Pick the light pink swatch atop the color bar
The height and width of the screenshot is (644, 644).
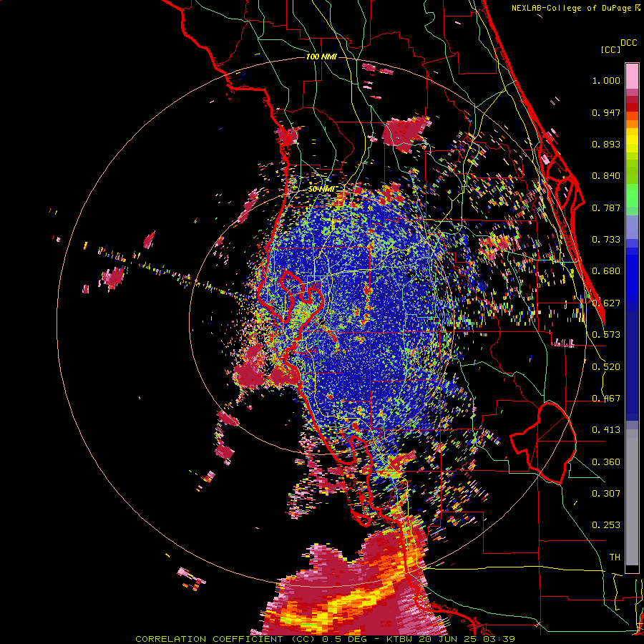coord(632,76)
